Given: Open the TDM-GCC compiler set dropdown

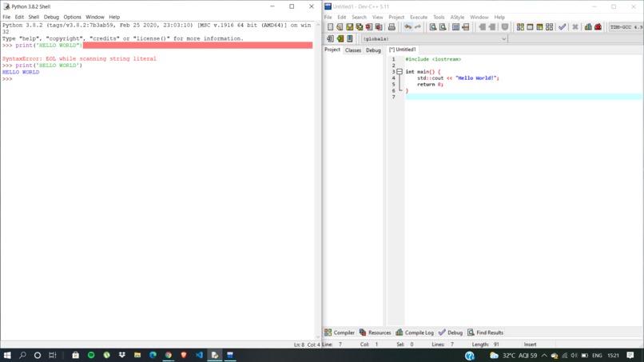Looking at the screenshot, I should [x=626, y=27].
